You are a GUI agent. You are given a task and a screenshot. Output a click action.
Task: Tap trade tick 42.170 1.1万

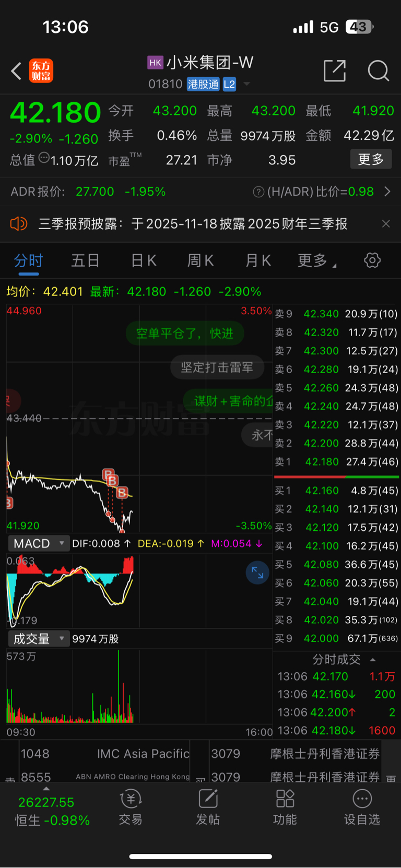[x=336, y=676]
